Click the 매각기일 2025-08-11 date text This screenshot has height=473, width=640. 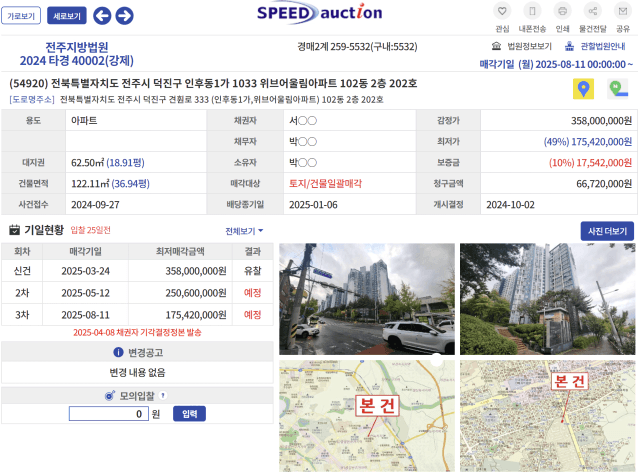coord(556,64)
